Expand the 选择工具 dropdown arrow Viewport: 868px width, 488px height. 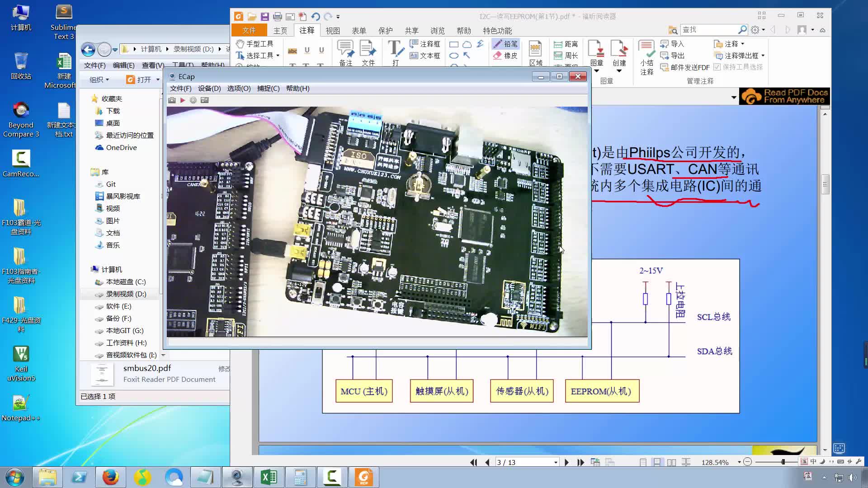(278, 56)
